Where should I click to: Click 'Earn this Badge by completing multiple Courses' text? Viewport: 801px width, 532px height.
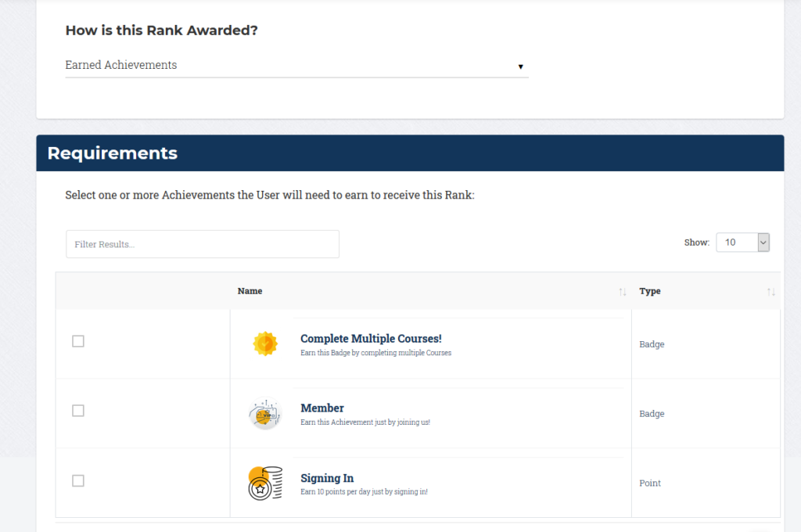(376, 353)
